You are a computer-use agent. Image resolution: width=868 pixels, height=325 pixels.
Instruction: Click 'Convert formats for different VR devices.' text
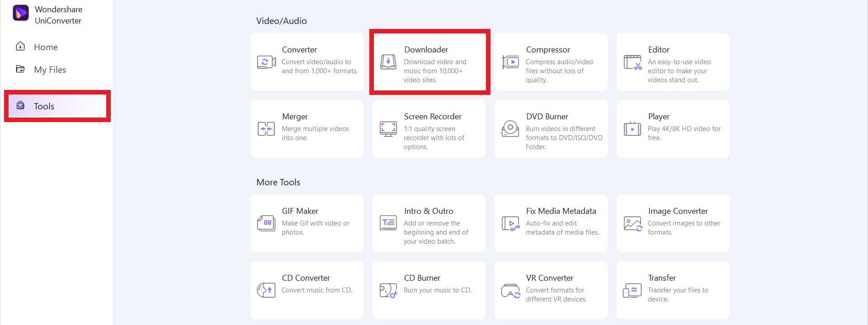pos(556,295)
